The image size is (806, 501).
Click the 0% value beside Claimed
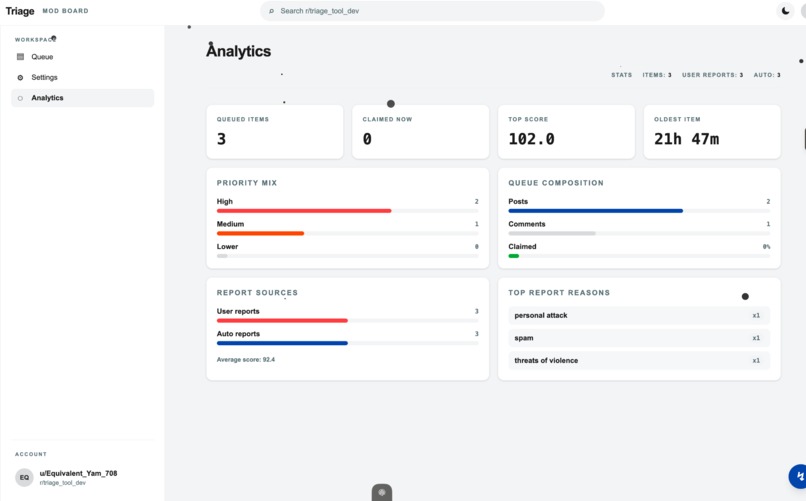coord(766,247)
